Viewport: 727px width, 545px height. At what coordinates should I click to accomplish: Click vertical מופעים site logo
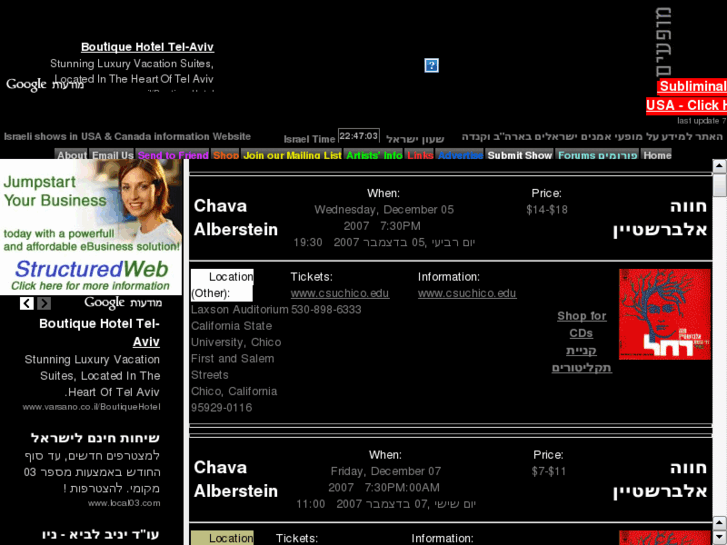pos(663,42)
